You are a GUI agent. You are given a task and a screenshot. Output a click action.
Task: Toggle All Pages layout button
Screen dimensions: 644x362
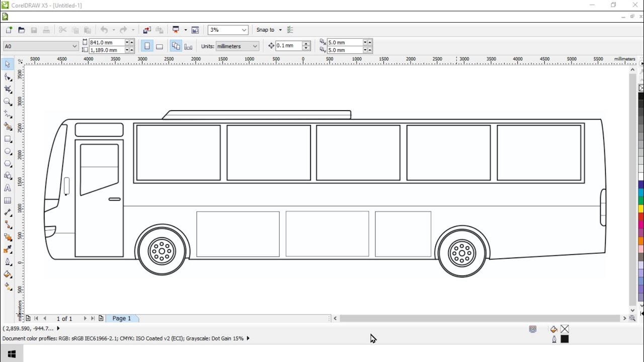tap(176, 46)
